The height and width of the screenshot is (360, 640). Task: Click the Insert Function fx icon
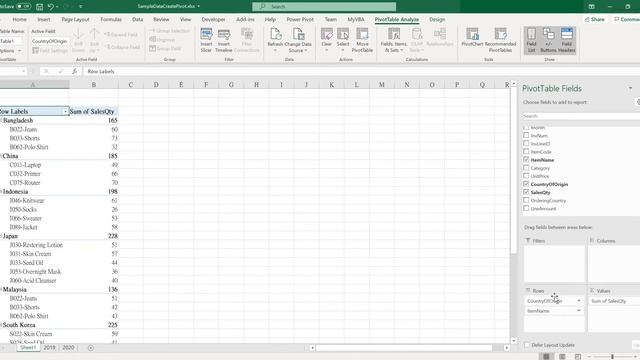coord(74,71)
